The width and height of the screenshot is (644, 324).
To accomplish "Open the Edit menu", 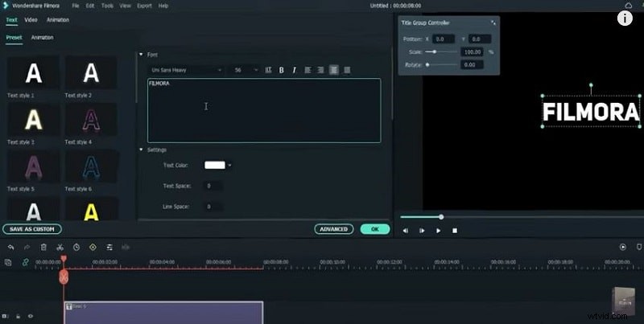I will tap(90, 6).
